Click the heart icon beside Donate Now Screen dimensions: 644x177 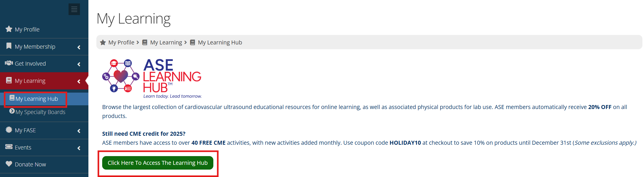8,164
